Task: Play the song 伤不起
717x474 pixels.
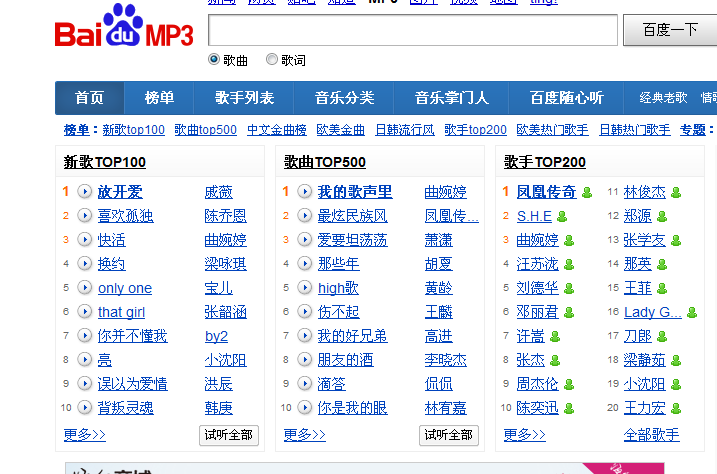Action: point(305,311)
